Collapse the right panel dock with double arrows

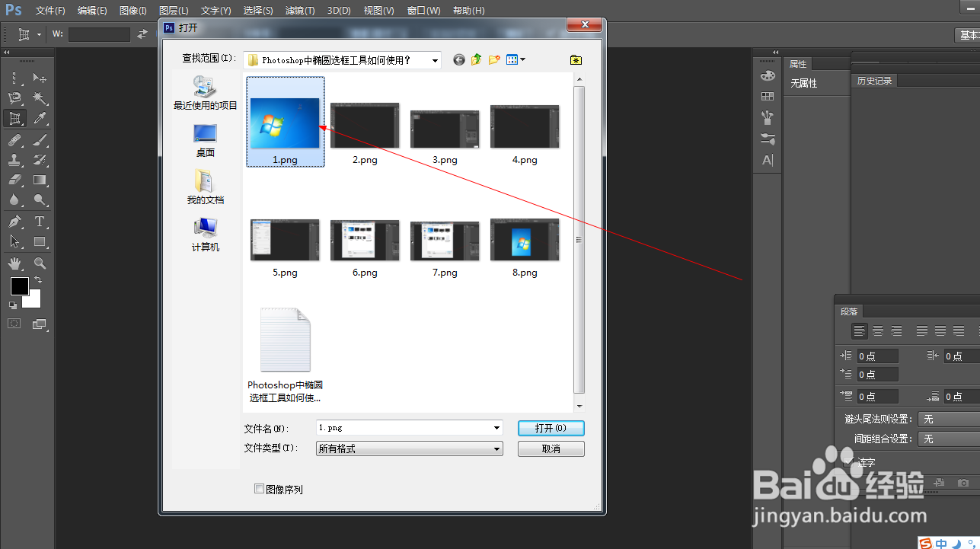776,52
